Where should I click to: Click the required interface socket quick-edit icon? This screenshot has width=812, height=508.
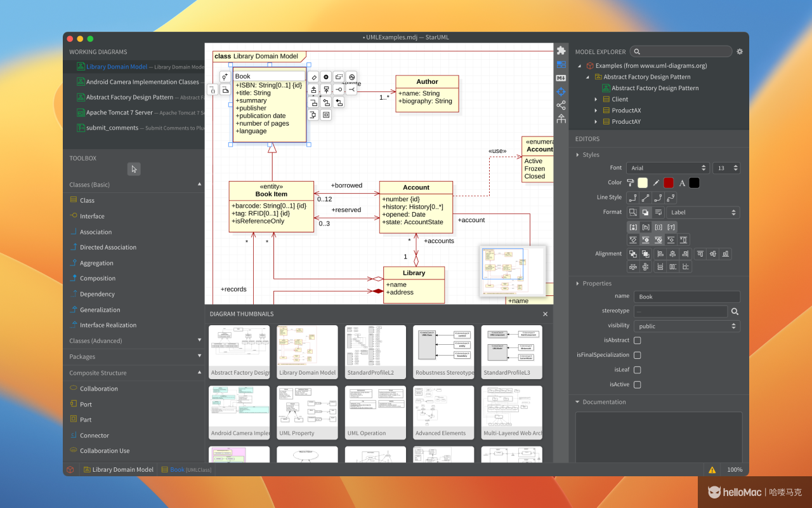click(x=351, y=90)
